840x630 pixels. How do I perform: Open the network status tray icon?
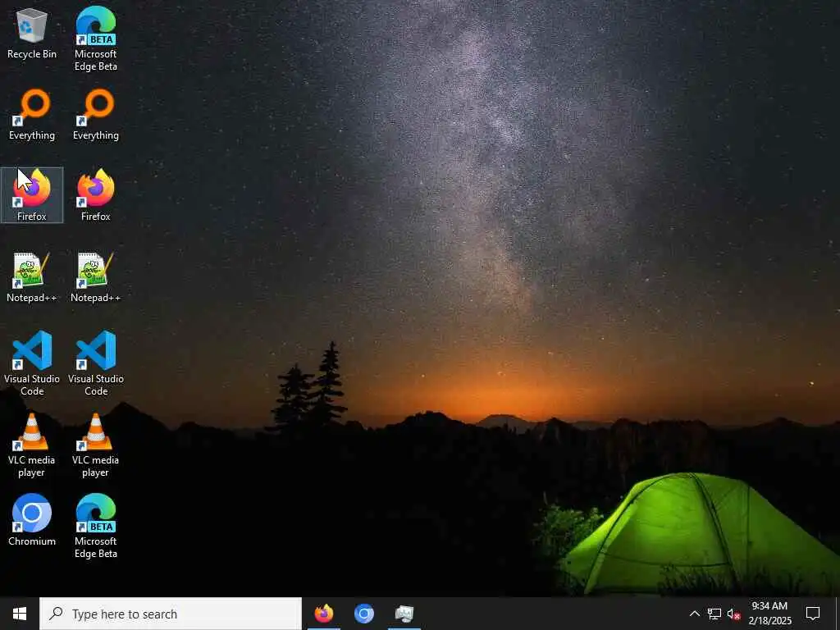(714, 614)
